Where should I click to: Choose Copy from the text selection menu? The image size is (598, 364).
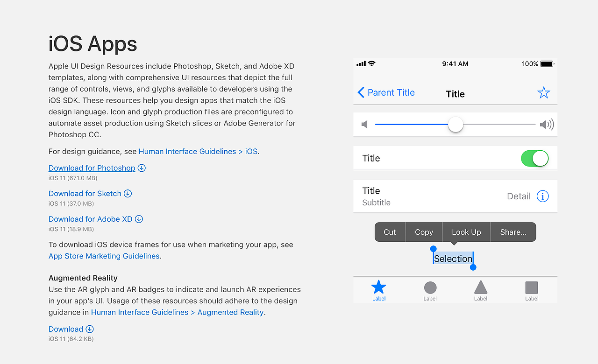(424, 232)
